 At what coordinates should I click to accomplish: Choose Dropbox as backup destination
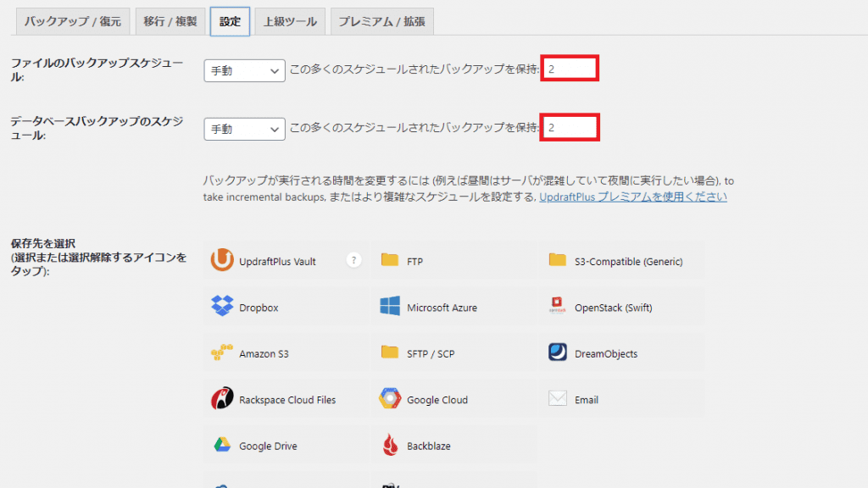pyautogui.click(x=222, y=308)
